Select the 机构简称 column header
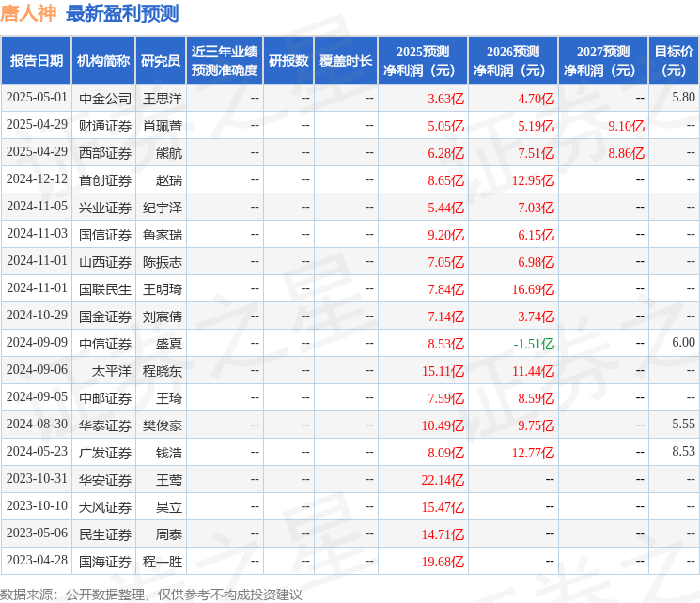The width and height of the screenshot is (700, 603). pyautogui.click(x=103, y=61)
